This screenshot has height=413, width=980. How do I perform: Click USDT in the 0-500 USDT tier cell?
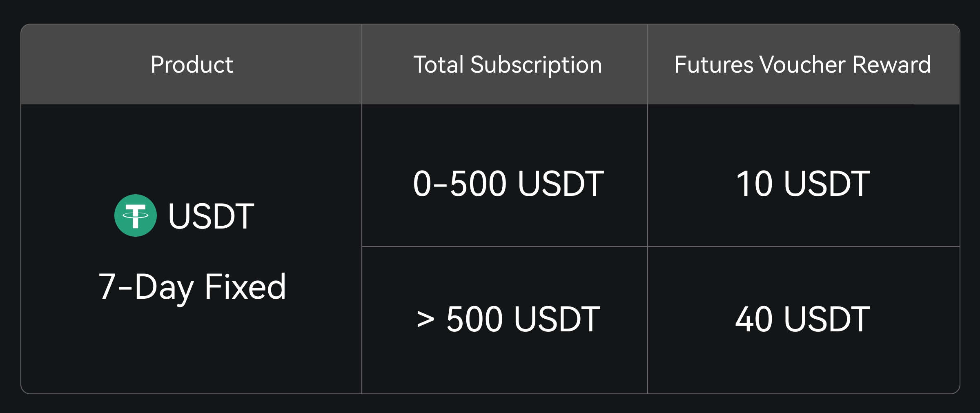[x=561, y=184]
